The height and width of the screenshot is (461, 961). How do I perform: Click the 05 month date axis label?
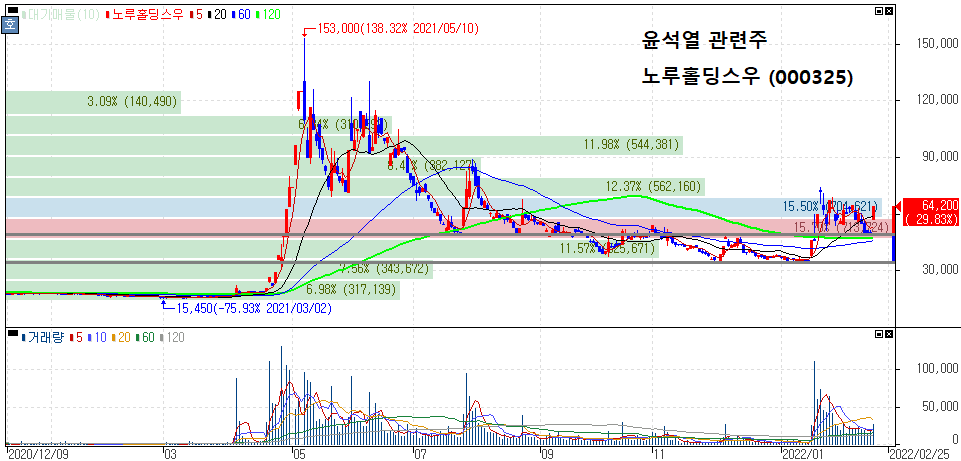[x=300, y=454]
